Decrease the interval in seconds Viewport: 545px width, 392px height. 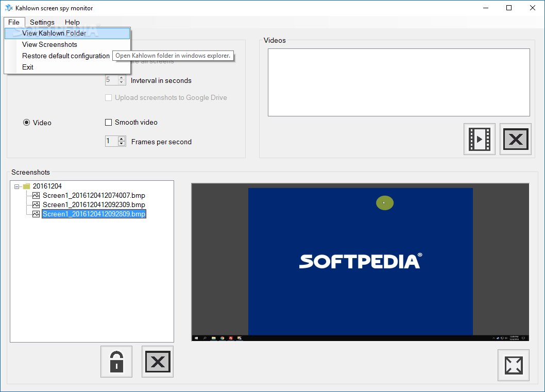(121, 82)
